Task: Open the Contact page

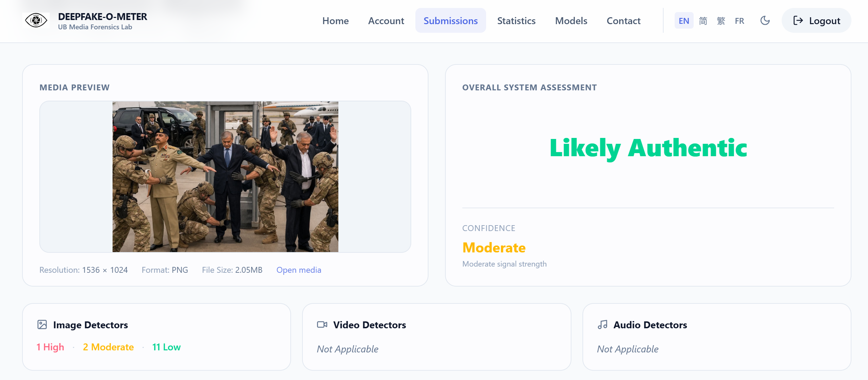Action: [624, 21]
